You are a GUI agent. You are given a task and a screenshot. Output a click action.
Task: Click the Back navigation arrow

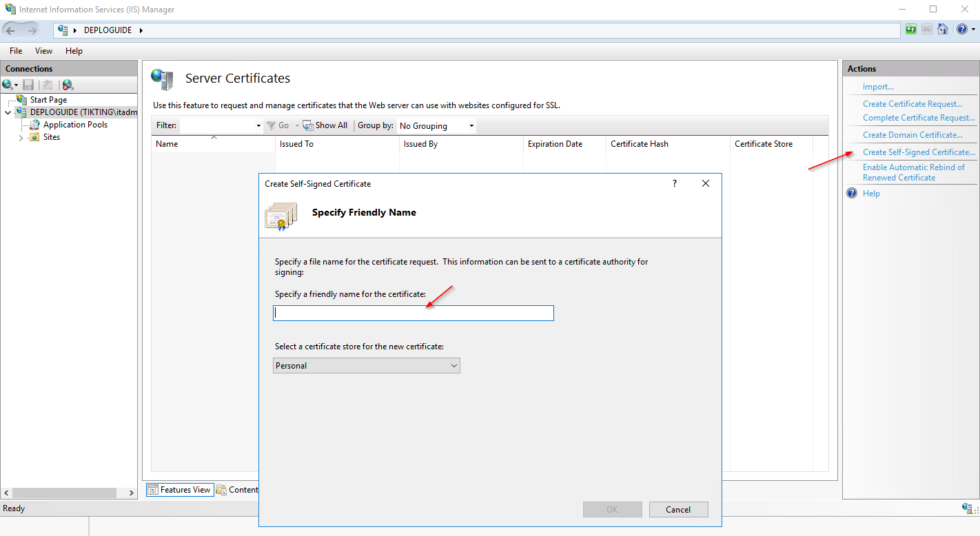point(11,30)
